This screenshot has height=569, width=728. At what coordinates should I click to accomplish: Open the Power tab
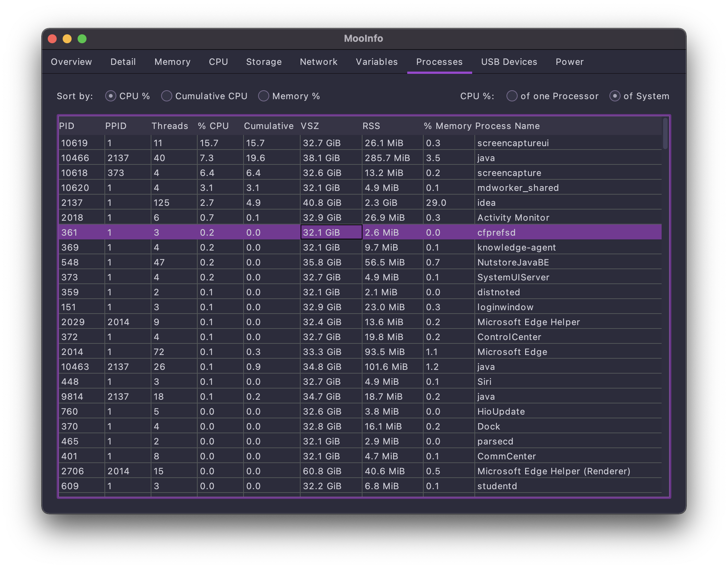569,62
